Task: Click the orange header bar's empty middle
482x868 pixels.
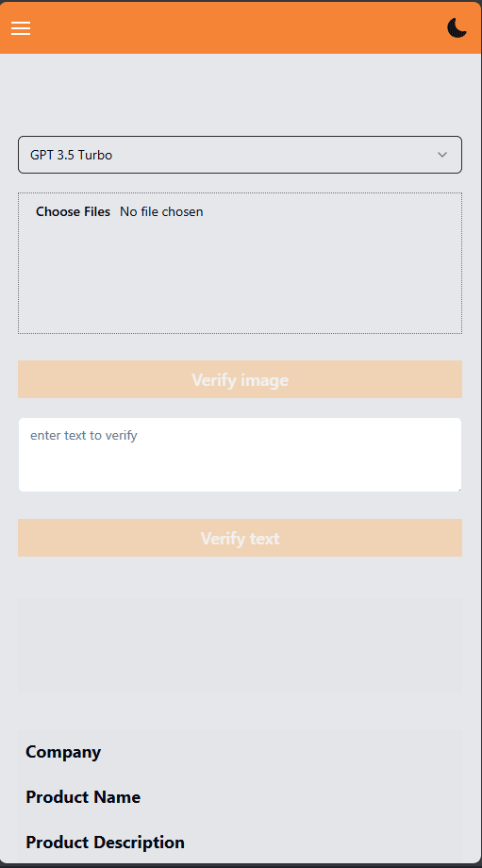Action: [x=240, y=27]
